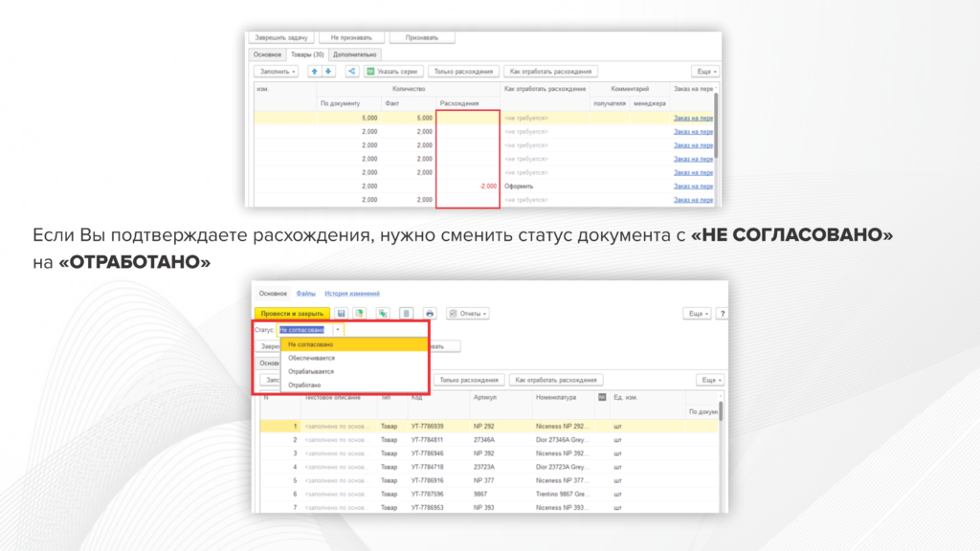Image resolution: width=980 pixels, height=551 pixels.
Task: Open the 'Еще' menu next to the help button
Action: click(x=697, y=314)
